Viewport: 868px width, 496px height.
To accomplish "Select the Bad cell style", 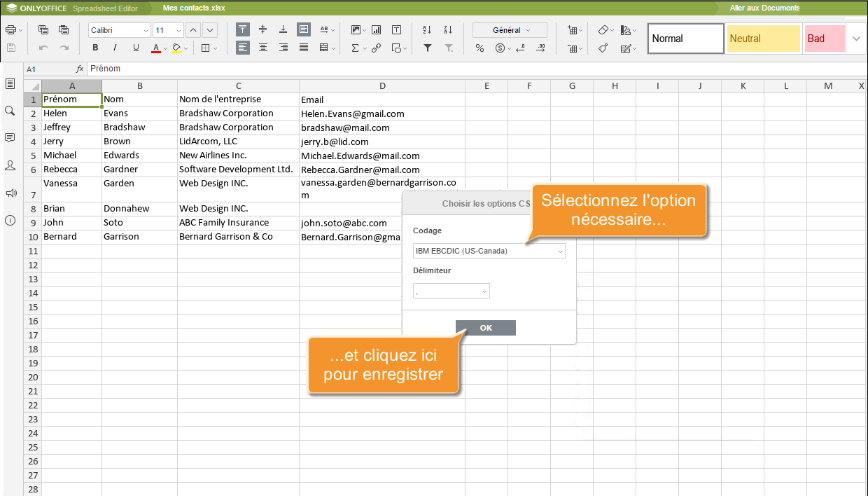I will (x=824, y=39).
